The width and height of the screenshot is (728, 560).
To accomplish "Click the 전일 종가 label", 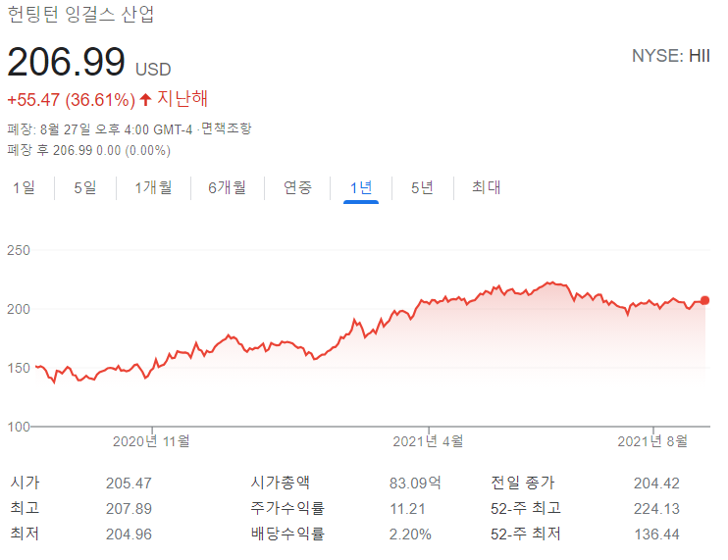I will coord(523,483).
